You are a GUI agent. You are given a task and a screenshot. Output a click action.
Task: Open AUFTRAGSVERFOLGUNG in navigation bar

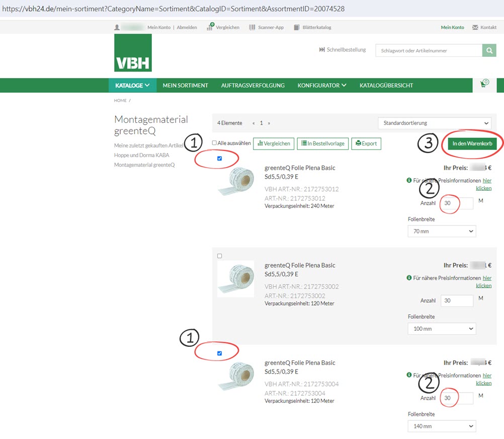click(x=253, y=85)
